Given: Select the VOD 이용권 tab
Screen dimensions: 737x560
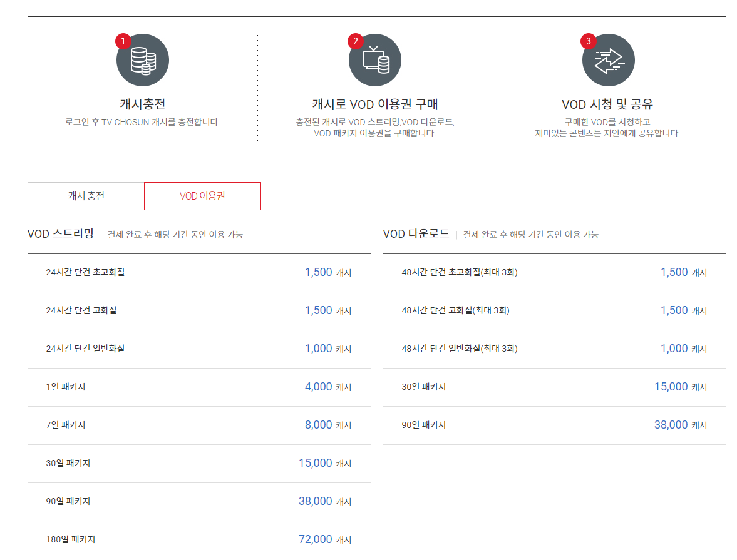Looking at the screenshot, I should 202,196.
